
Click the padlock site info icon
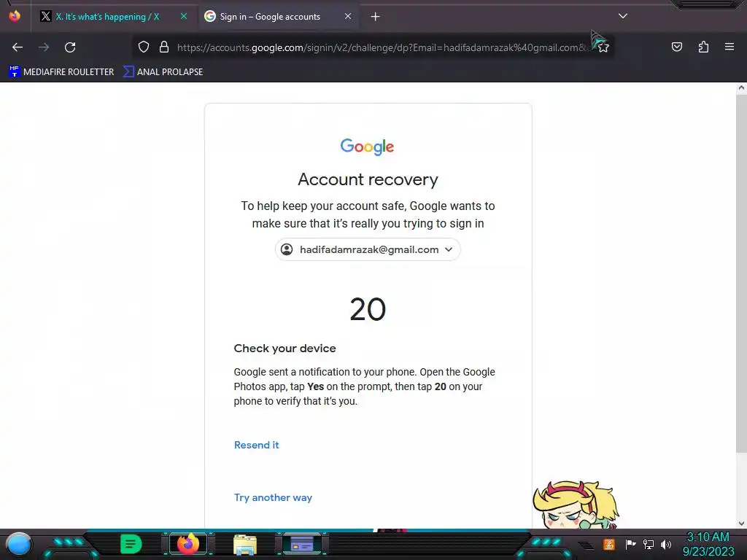tap(164, 47)
